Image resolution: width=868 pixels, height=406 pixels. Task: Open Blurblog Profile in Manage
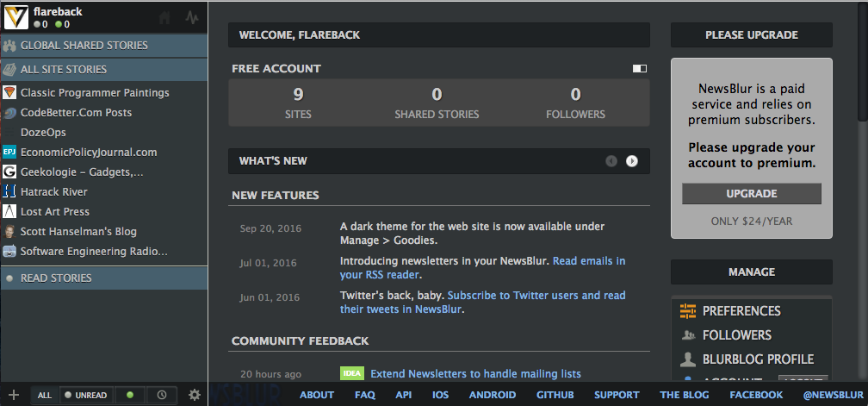point(758,359)
